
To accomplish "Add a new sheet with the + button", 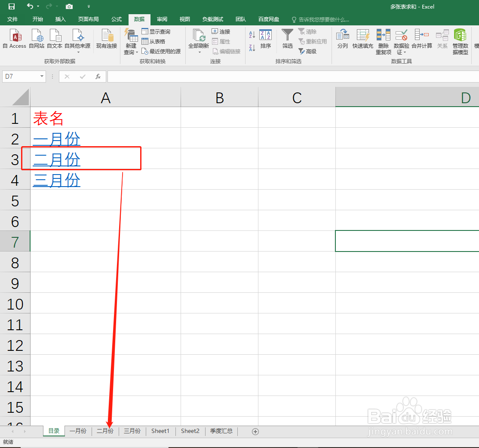I will [255, 431].
